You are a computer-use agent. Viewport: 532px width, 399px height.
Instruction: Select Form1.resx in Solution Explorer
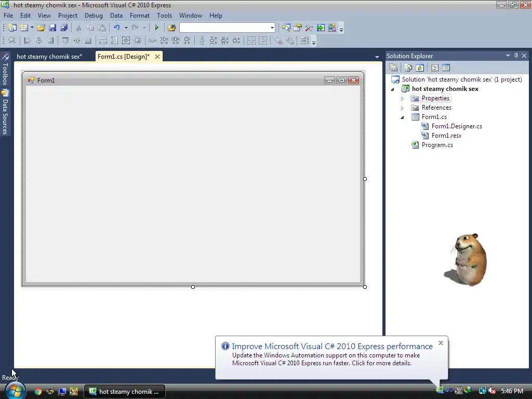pos(446,136)
